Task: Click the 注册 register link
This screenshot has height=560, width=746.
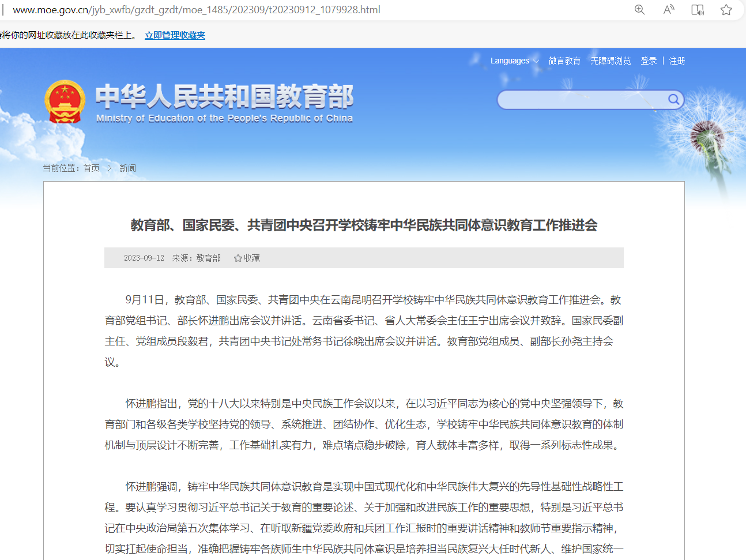Action: coord(677,61)
